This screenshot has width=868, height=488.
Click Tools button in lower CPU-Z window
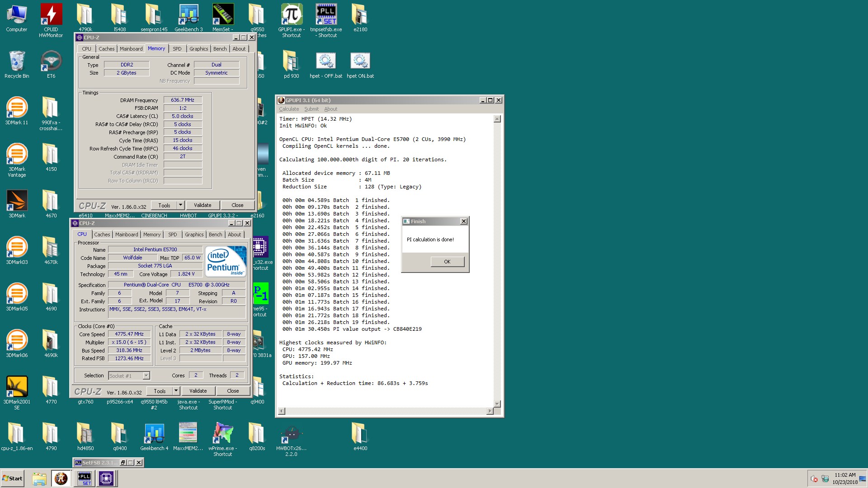[x=160, y=391]
